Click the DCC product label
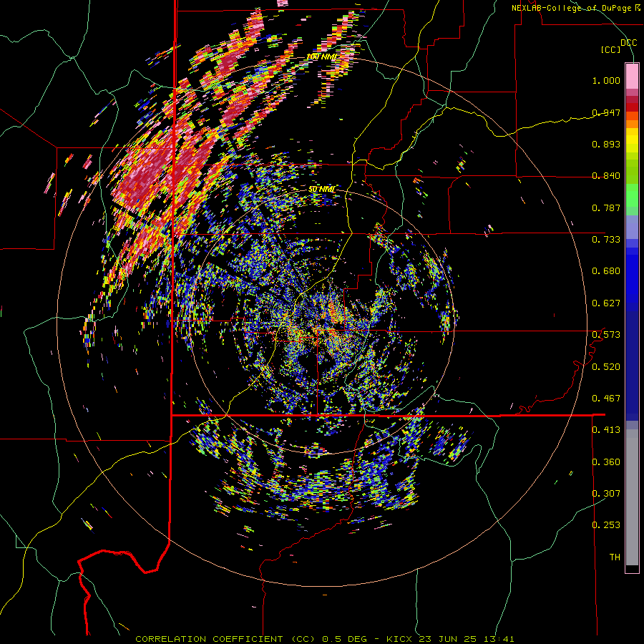The image size is (644, 644). tap(628, 43)
